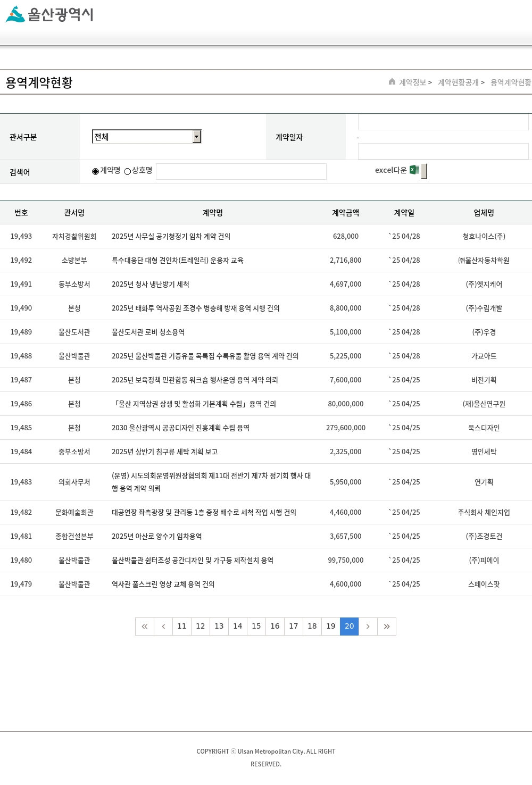Click '울산도서관 로비 청소용역' contract name
Image resolution: width=532 pixels, height=785 pixels.
[x=148, y=332]
